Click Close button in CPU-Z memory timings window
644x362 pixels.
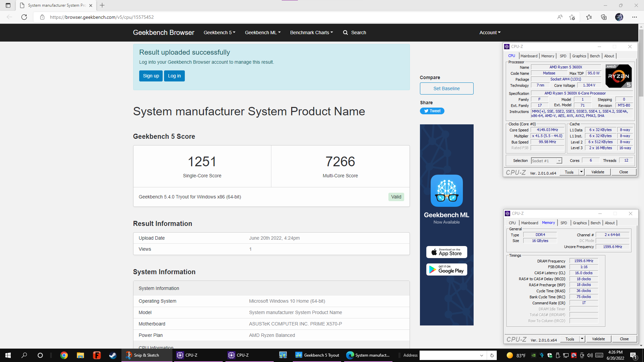(x=624, y=339)
